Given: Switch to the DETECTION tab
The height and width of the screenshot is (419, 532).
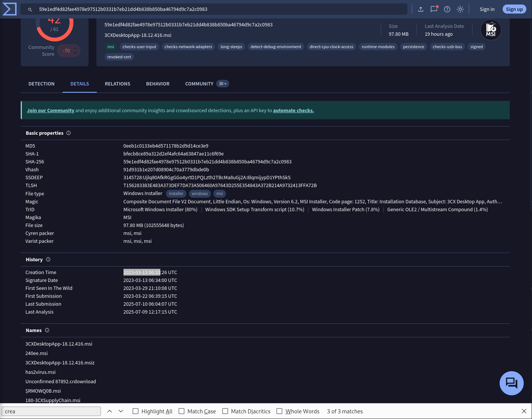Looking at the screenshot, I should 41,84.
